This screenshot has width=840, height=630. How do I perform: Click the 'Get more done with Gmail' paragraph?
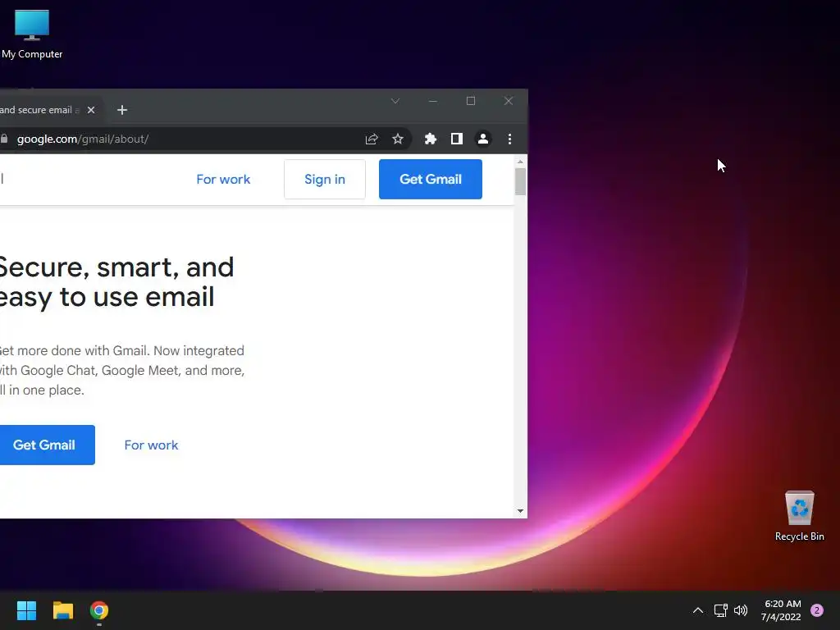click(x=122, y=370)
